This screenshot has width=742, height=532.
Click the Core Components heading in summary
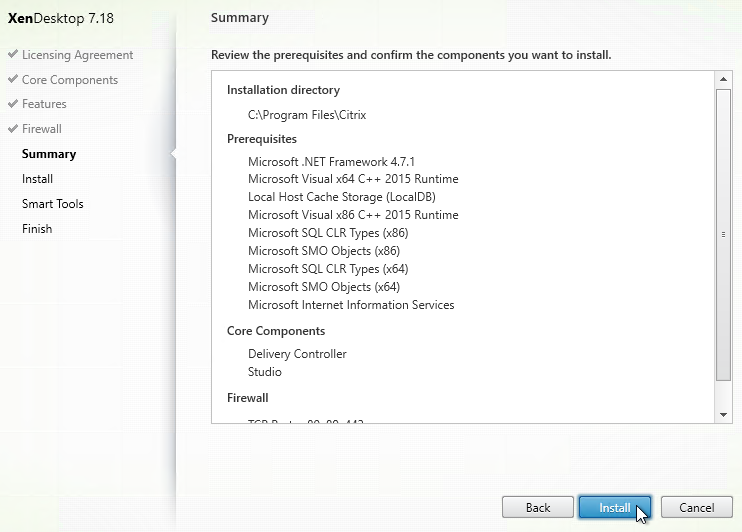276,331
